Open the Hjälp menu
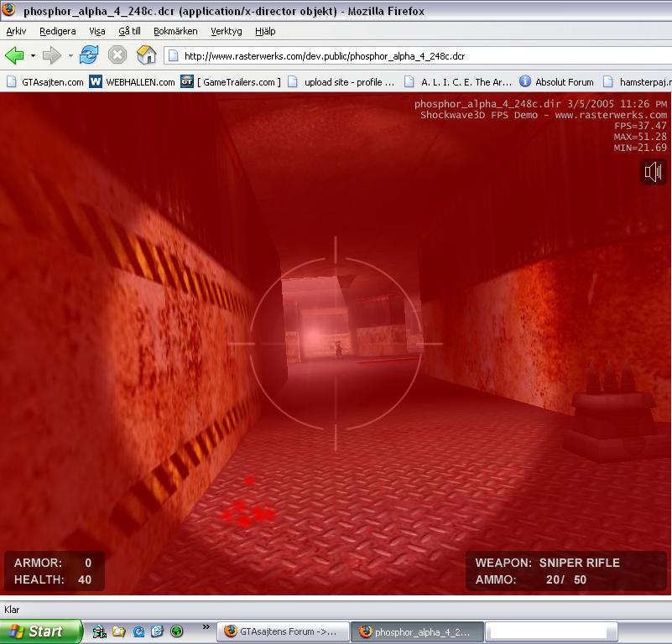The width and height of the screenshot is (672, 644). [265, 31]
